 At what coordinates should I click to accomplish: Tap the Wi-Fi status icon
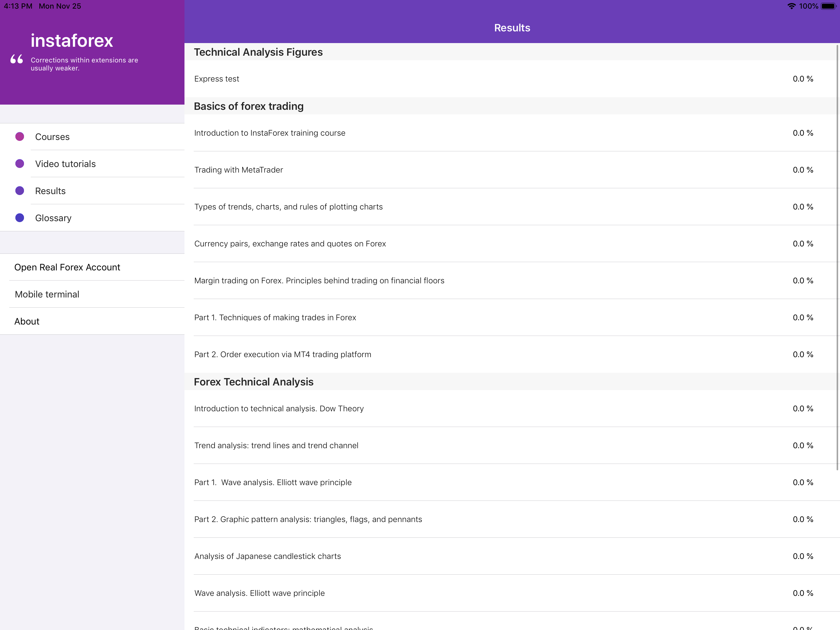pyautogui.click(x=791, y=6)
